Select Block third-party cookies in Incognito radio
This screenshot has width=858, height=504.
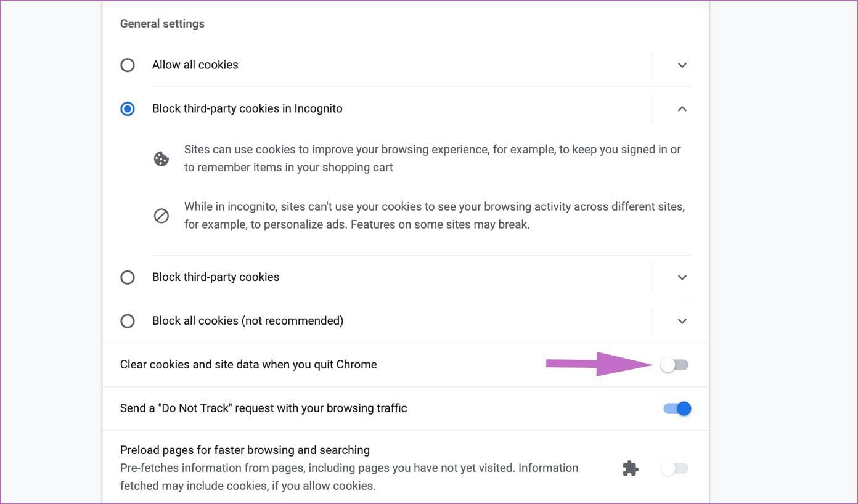tap(128, 108)
